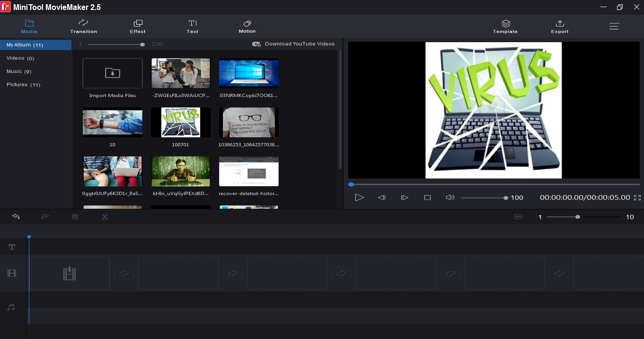The width and height of the screenshot is (644, 339).
Task: Stop the preview playback
Action: tap(427, 197)
